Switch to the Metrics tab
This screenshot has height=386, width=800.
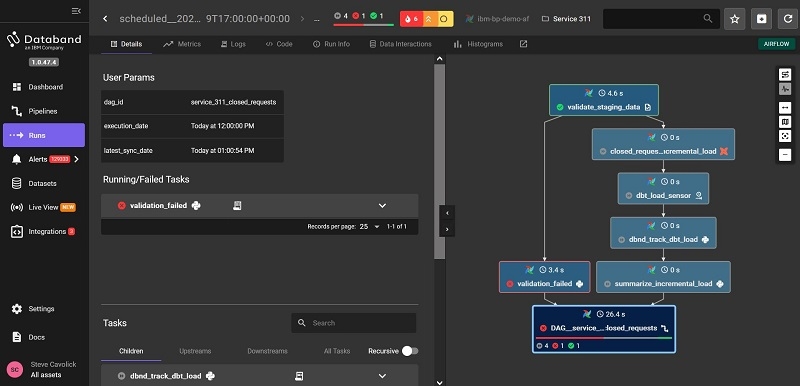tap(182, 44)
